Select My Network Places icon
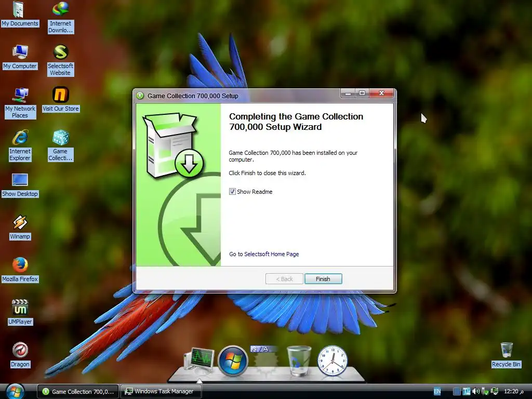The height and width of the screenshot is (399, 532). (20, 103)
